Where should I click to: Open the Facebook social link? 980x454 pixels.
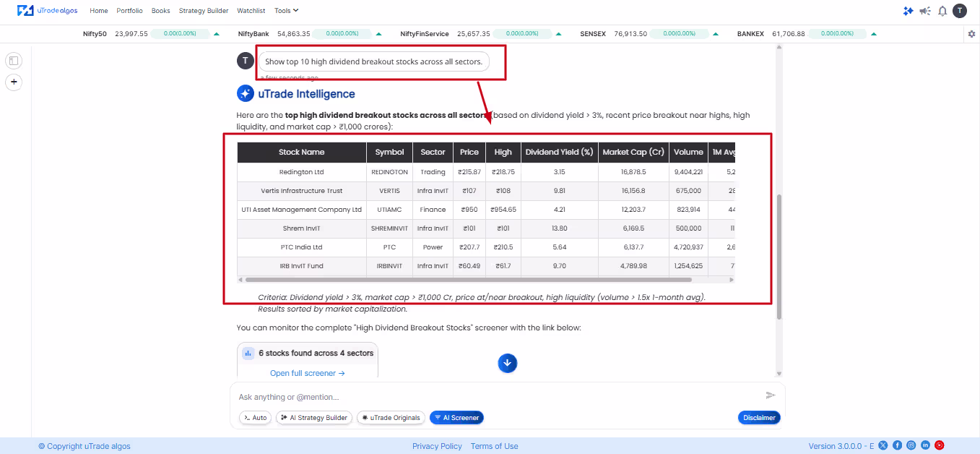[897, 446]
